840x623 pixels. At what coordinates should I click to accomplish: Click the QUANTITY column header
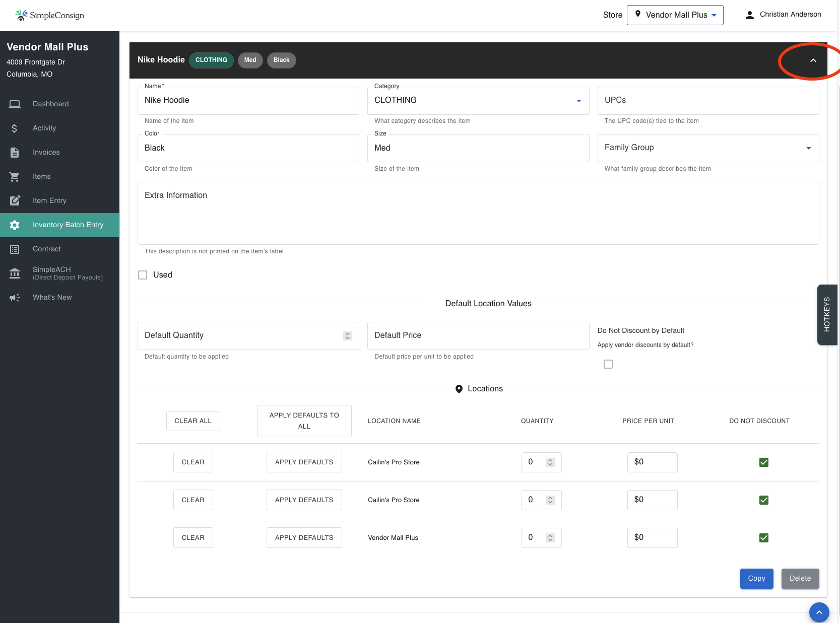tap(537, 421)
